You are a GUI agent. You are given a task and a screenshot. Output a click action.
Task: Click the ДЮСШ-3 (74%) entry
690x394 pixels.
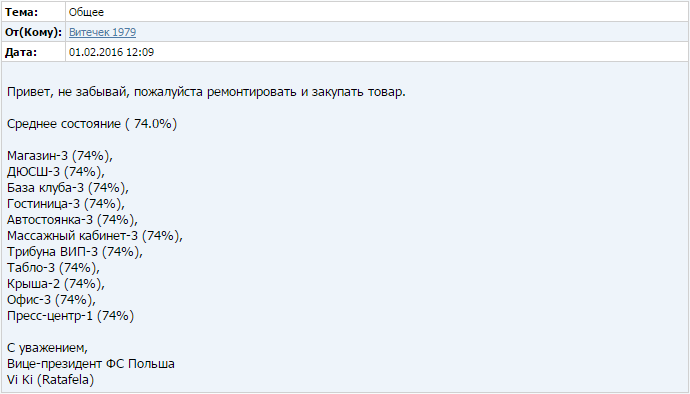point(56,172)
